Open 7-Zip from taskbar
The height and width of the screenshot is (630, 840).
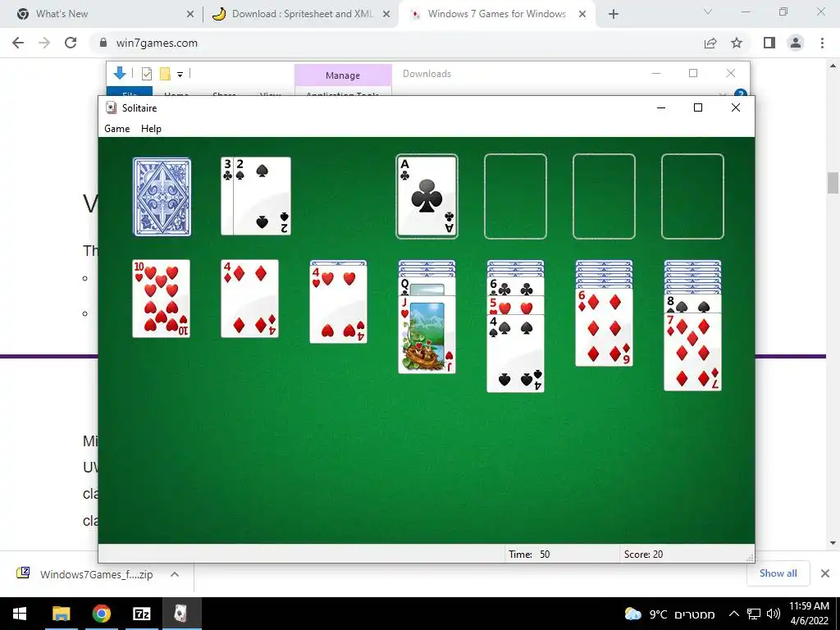click(x=141, y=614)
